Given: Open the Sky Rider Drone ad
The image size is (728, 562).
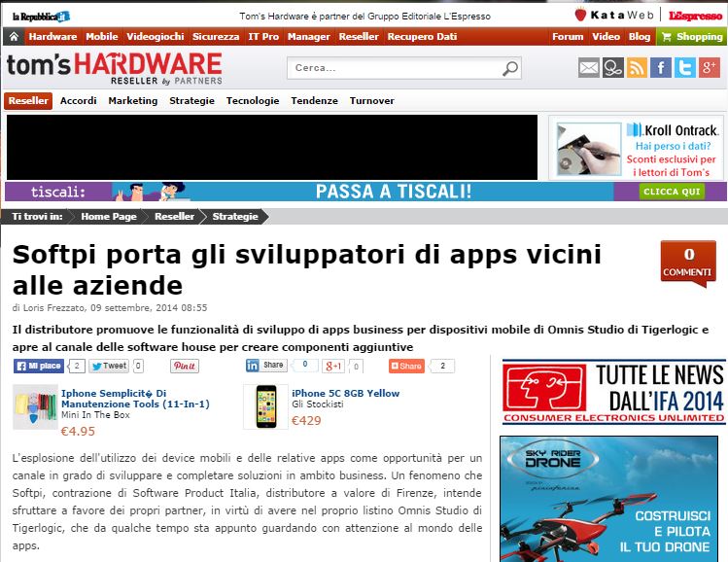Looking at the screenshot, I should click(609, 499).
